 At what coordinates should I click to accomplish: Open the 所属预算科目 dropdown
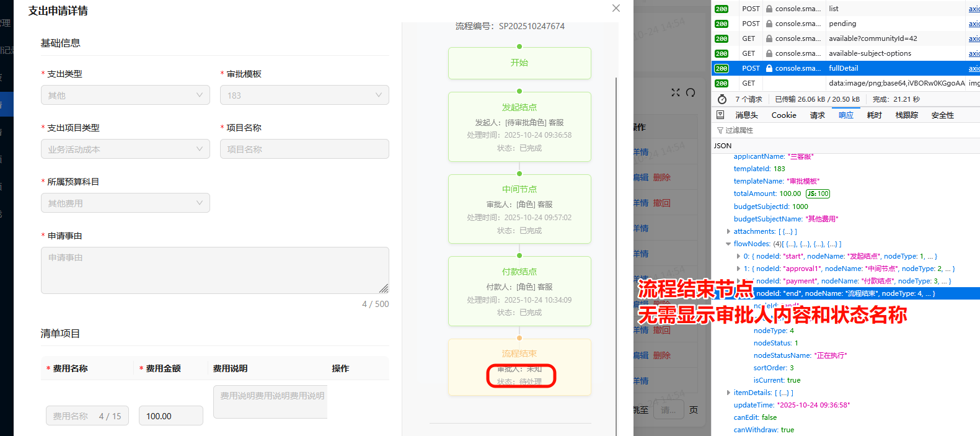(x=125, y=203)
